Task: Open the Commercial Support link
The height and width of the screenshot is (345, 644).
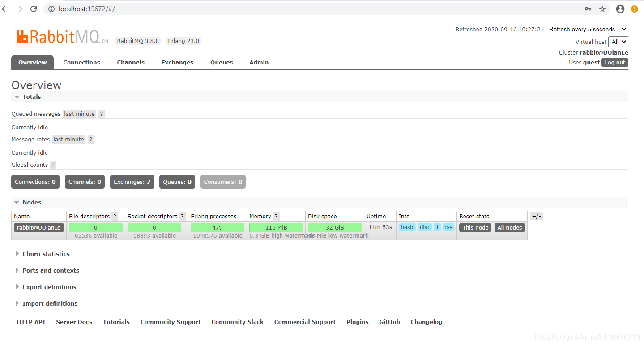Action: [305, 322]
